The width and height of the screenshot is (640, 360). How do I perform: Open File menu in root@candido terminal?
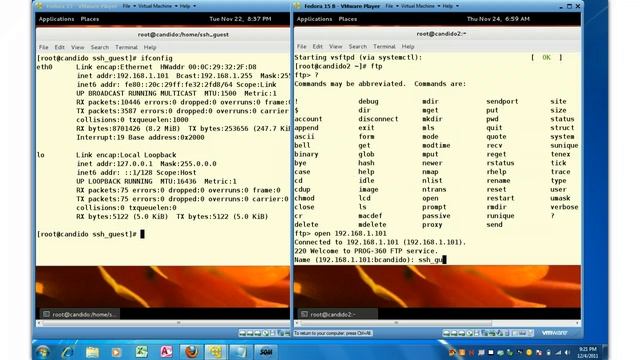44,47
